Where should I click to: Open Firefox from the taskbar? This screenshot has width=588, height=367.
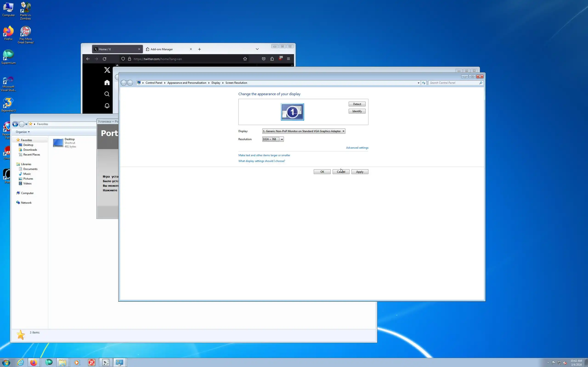click(x=34, y=362)
